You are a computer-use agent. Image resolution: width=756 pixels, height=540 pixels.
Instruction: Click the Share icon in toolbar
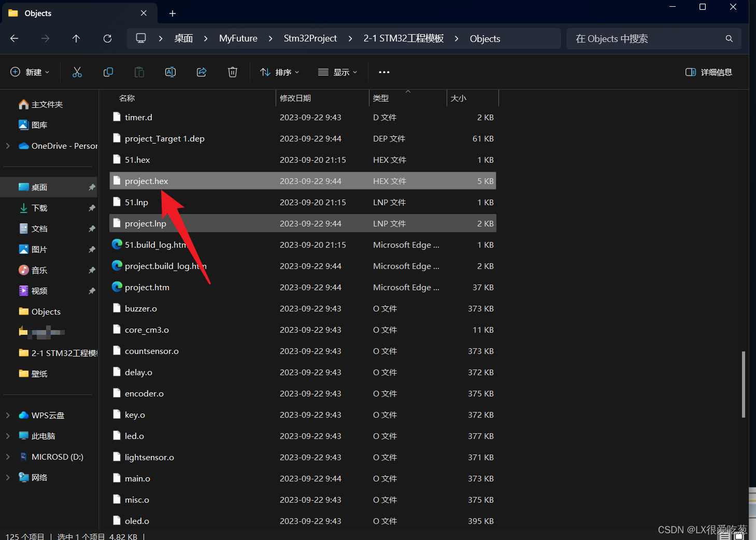[202, 72]
